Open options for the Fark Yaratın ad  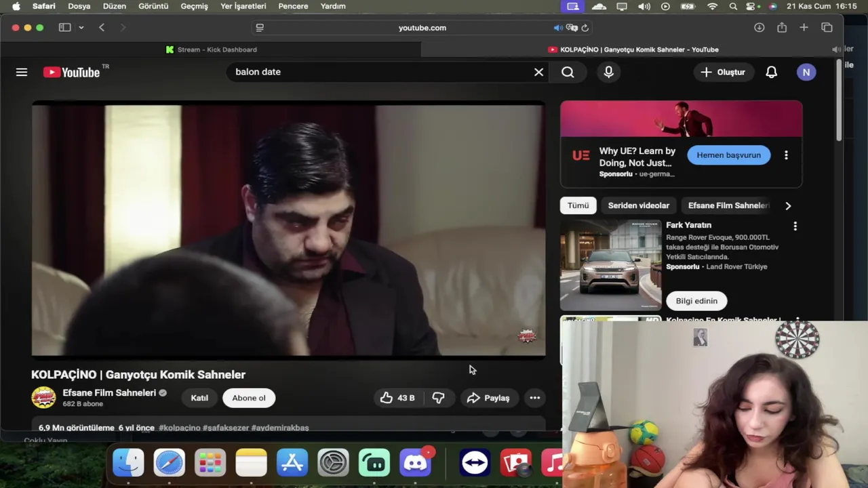coord(795,226)
